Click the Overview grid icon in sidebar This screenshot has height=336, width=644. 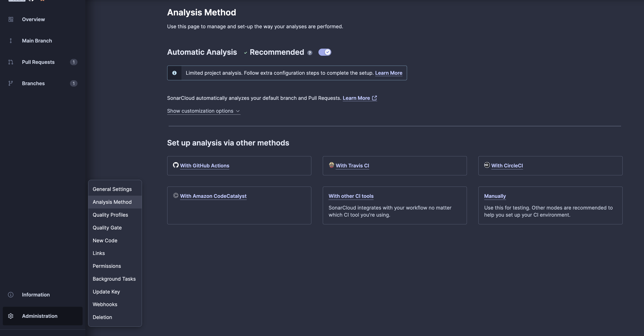click(x=11, y=20)
